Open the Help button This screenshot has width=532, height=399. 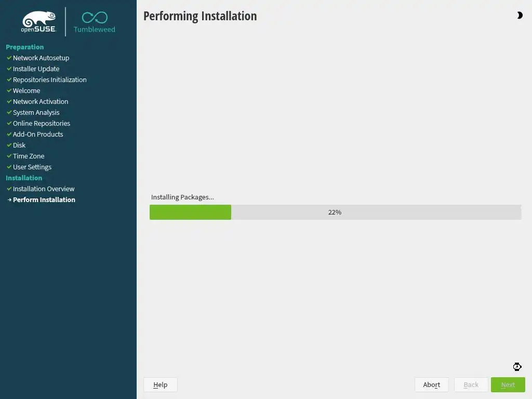pyautogui.click(x=160, y=385)
